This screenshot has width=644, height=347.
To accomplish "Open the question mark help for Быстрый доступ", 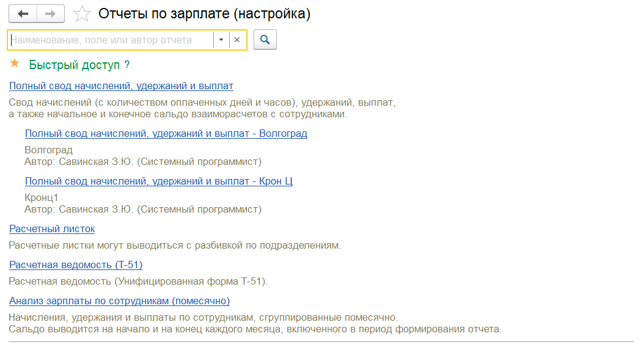I will tap(127, 65).
